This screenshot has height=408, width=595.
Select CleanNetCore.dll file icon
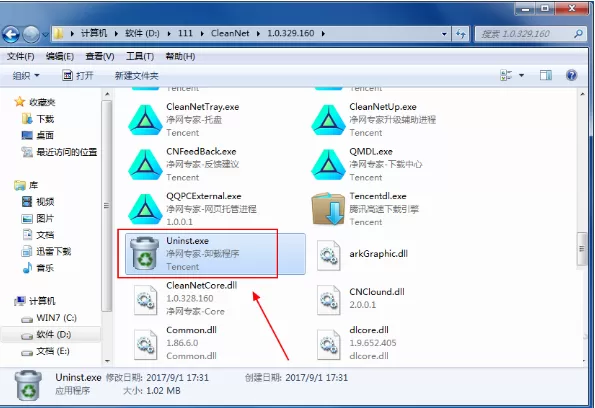tap(145, 300)
